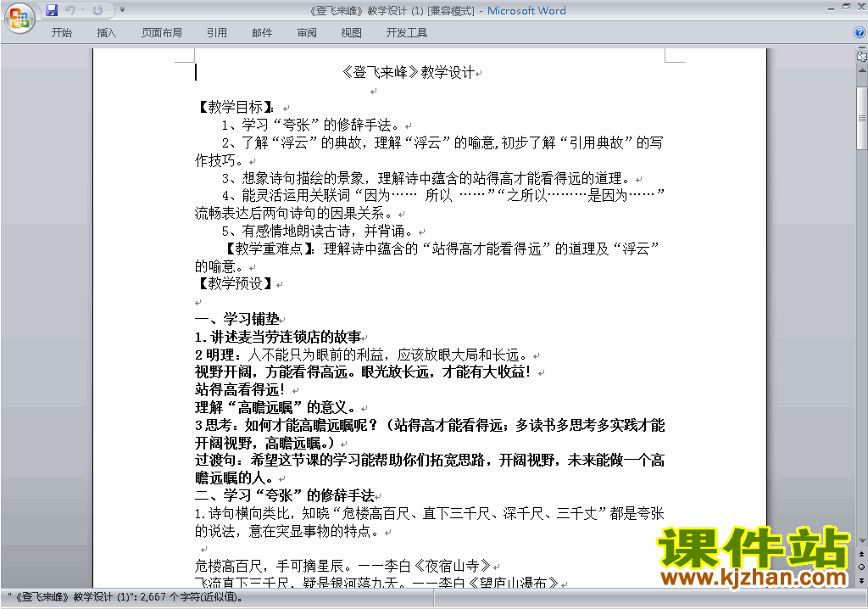Viewport: 868px width, 609px height.
Task: Switch to the 插入 ribbon tab
Action: (106, 33)
